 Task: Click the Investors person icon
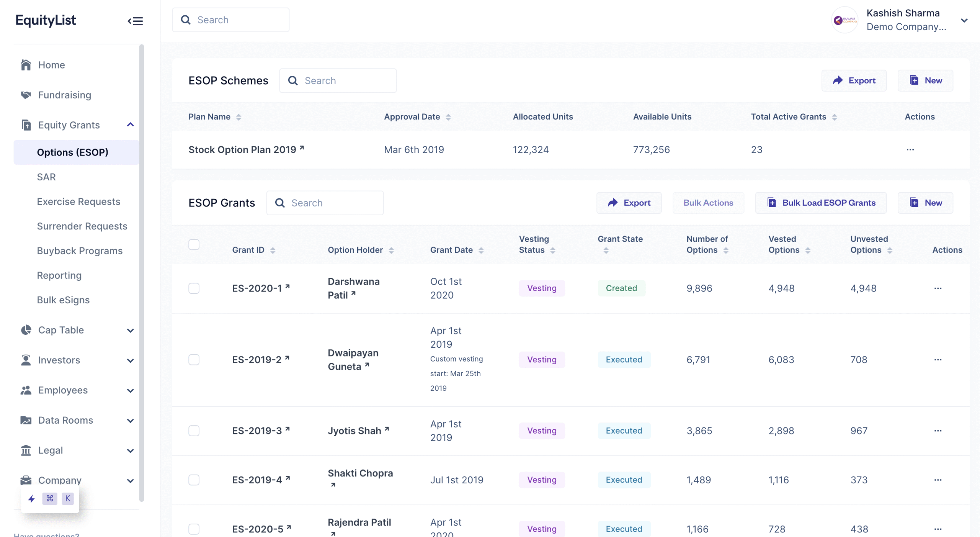pos(26,360)
